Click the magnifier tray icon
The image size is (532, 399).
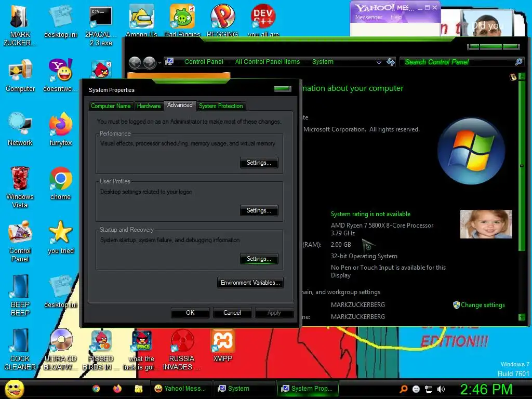coord(403,389)
